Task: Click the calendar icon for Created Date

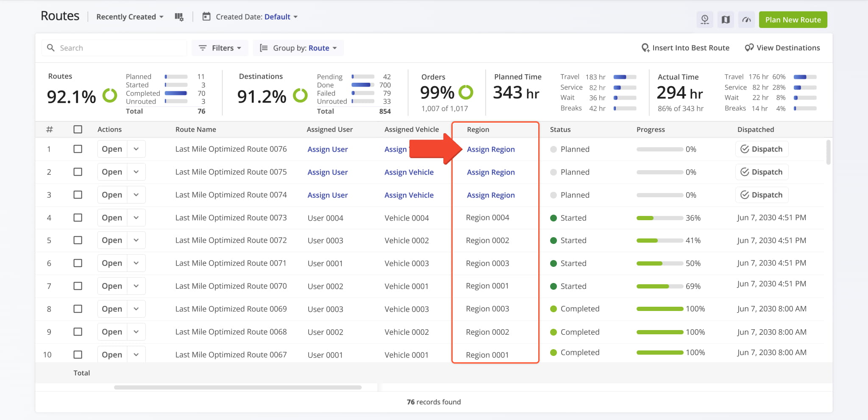Action: pyautogui.click(x=206, y=17)
